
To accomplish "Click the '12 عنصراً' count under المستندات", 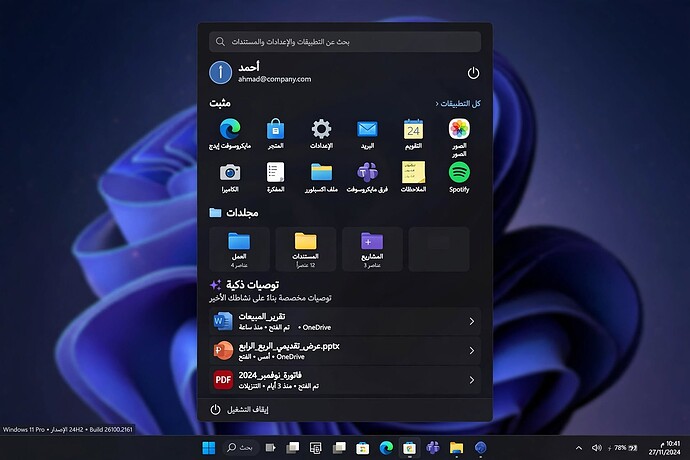I will coord(305,265).
